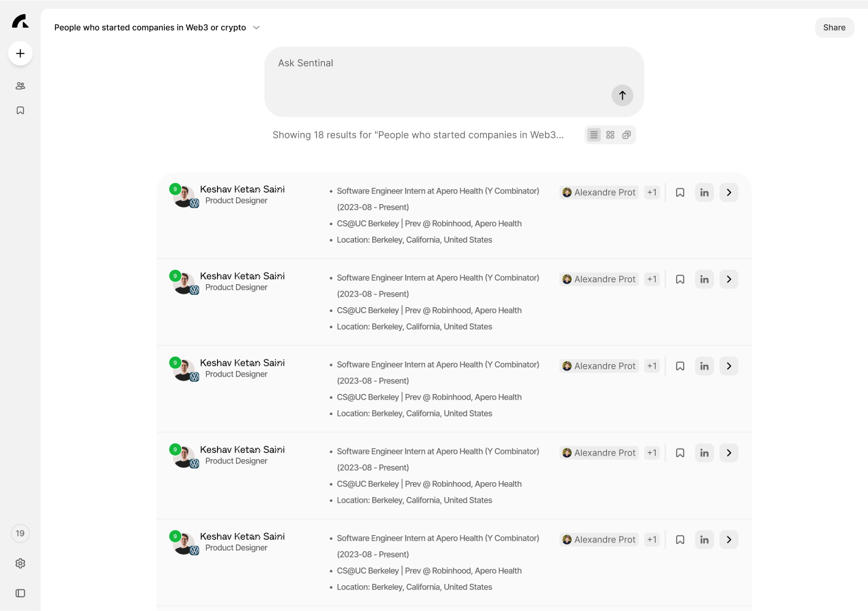Open the Sentinal logo home icon
The width and height of the screenshot is (868, 611).
(x=20, y=21)
